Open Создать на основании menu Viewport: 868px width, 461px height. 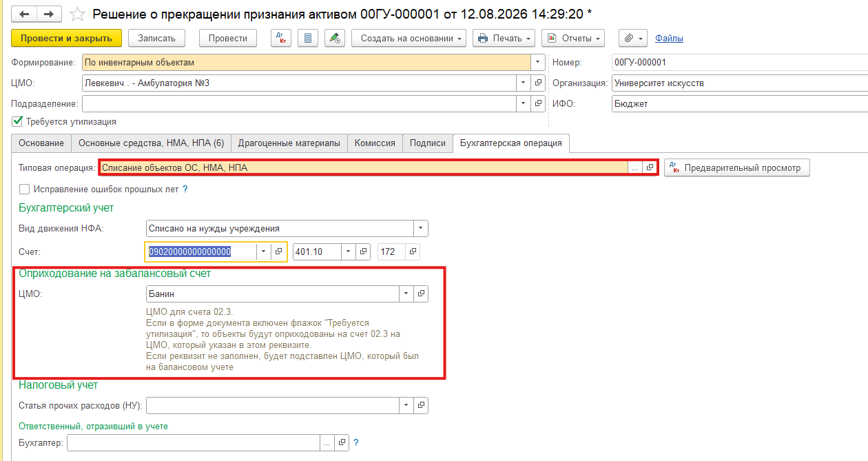(x=409, y=38)
